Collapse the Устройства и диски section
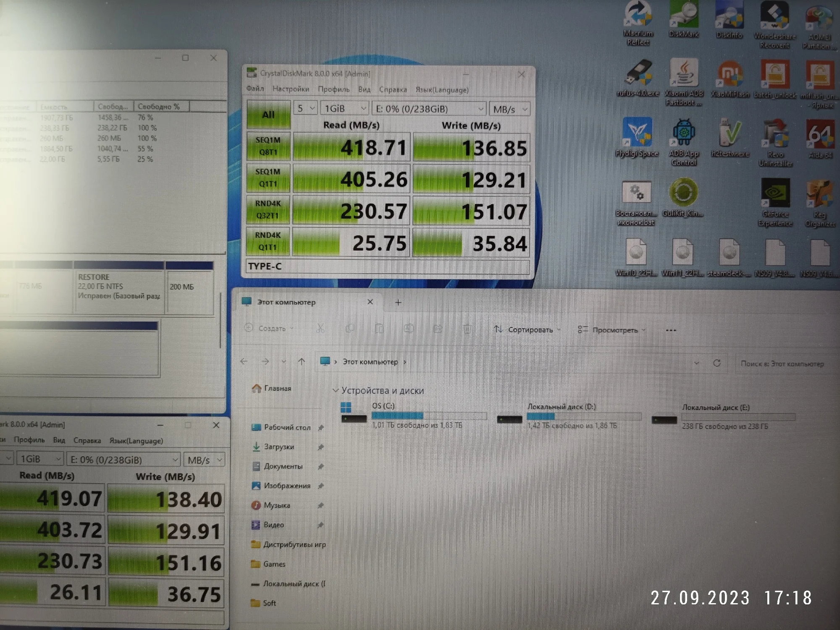840x630 pixels. pos(336,391)
